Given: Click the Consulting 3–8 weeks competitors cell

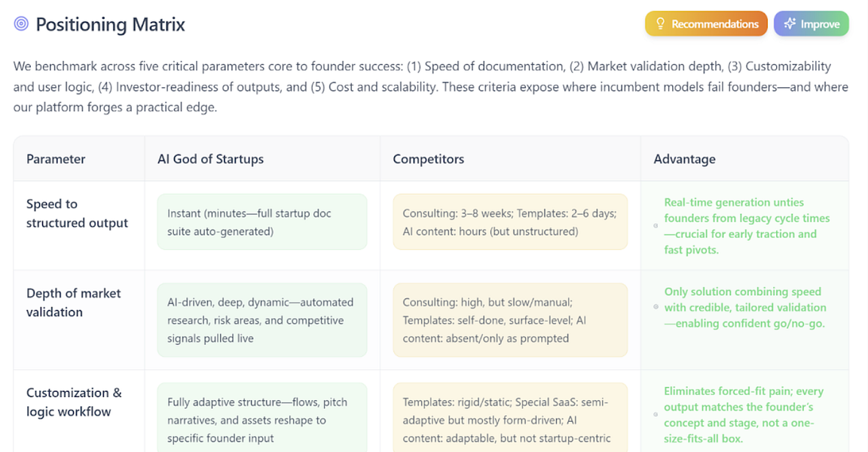Looking at the screenshot, I should click(x=510, y=220).
